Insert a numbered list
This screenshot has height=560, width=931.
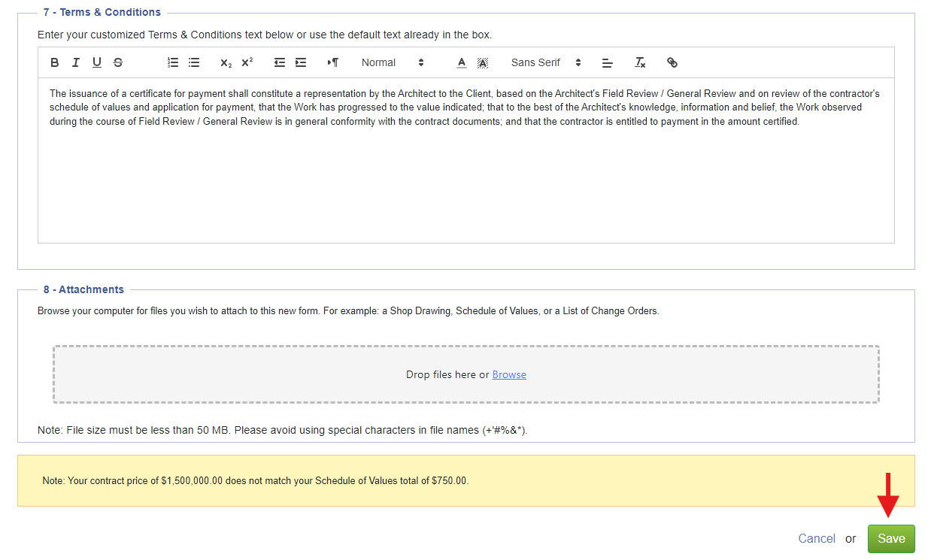point(173,62)
